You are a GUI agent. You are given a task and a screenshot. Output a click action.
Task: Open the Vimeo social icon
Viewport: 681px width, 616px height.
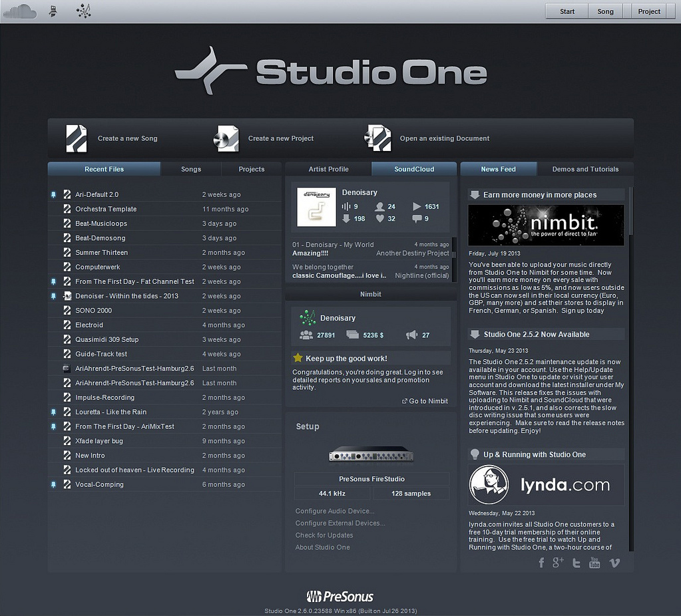click(614, 563)
